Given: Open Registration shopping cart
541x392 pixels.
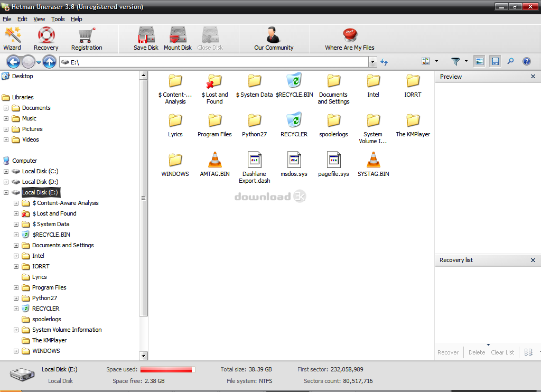Looking at the screenshot, I should click(87, 39).
